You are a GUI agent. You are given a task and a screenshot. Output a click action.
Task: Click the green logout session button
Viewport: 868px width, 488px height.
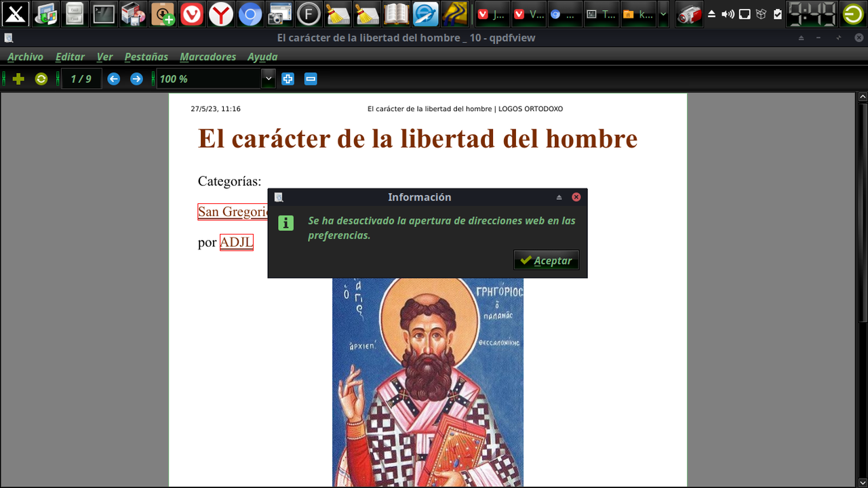853,14
